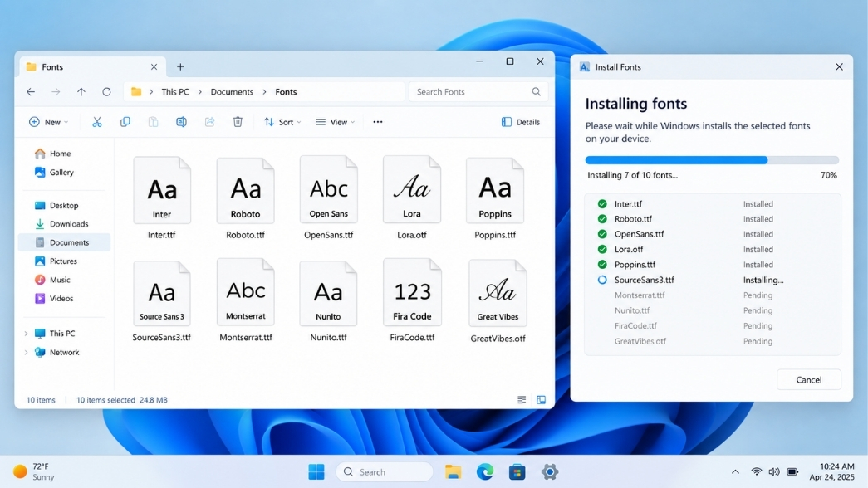The image size is (868, 488).
Task: Click Montserrat.ttf pending row in install list
Action: pos(713,295)
